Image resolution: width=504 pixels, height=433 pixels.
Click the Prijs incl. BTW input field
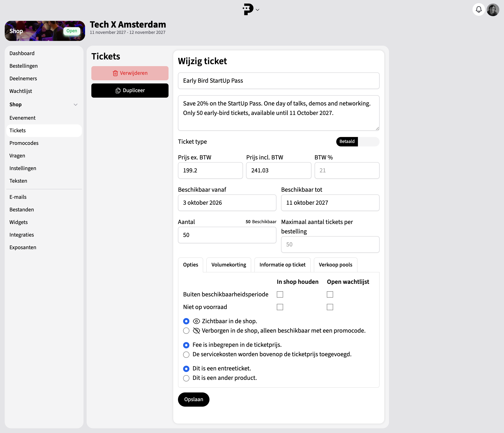(x=279, y=170)
